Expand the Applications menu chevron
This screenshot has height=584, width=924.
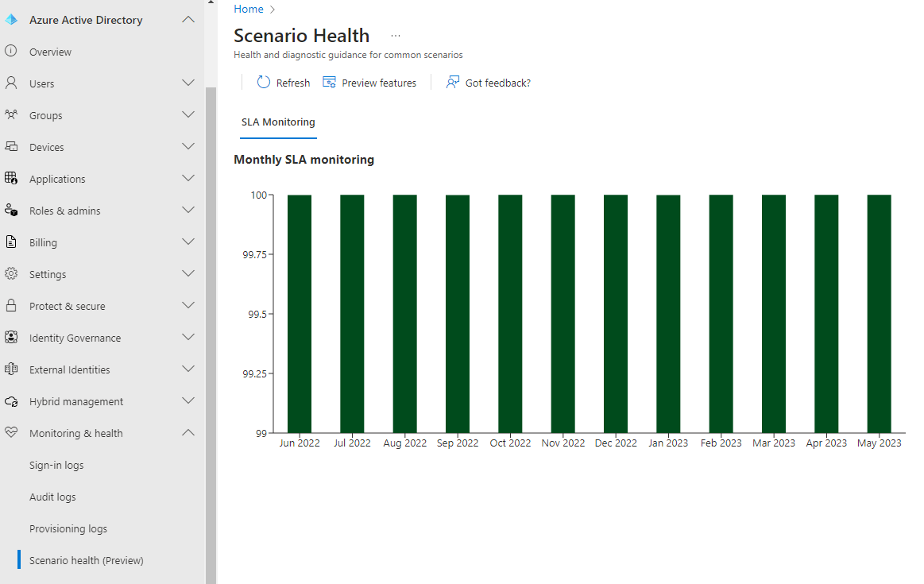tap(188, 179)
